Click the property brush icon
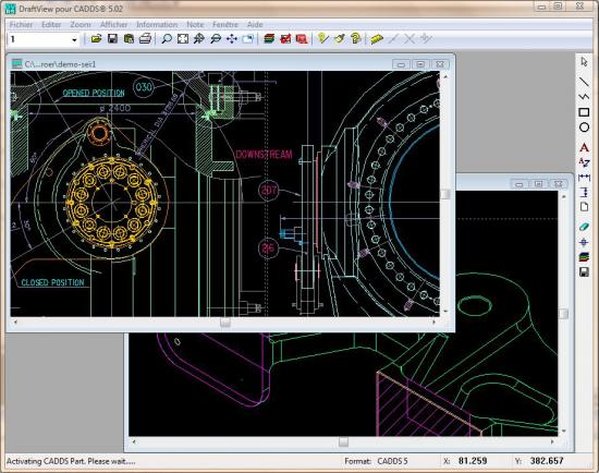 point(339,39)
